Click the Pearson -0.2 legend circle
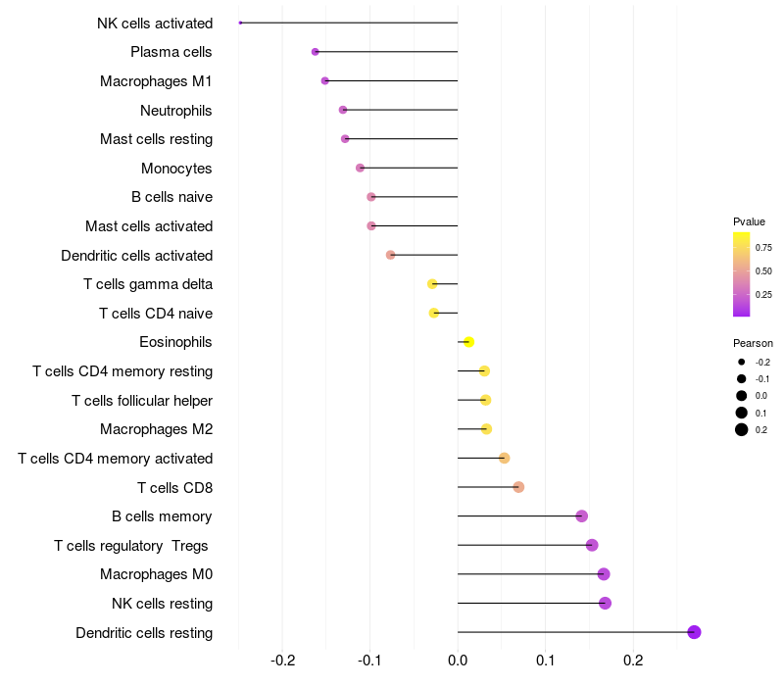This screenshot has height=686, width=784. coord(742,362)
